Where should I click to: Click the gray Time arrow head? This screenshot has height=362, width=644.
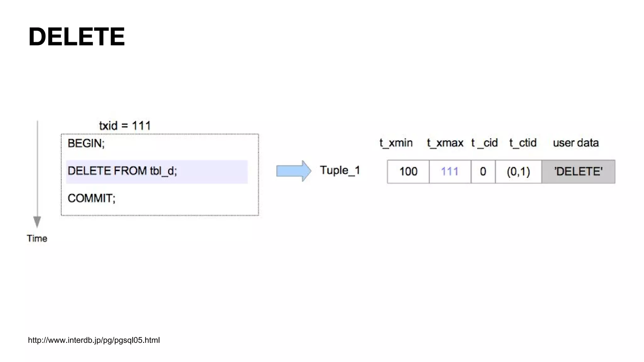37,222
